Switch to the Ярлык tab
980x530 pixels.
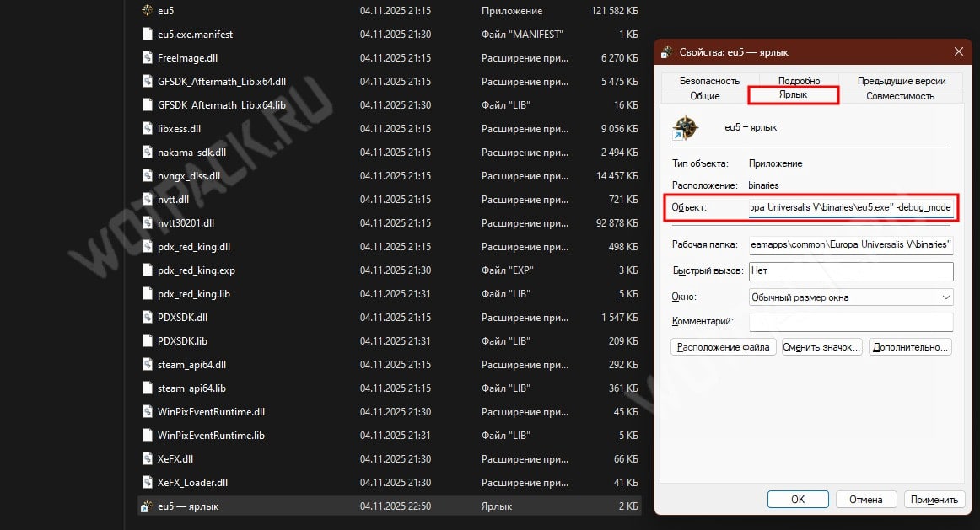click(x=792, y=95)
